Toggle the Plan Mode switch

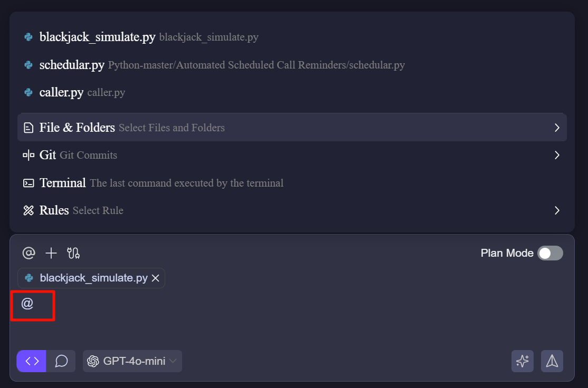(550, 253)
